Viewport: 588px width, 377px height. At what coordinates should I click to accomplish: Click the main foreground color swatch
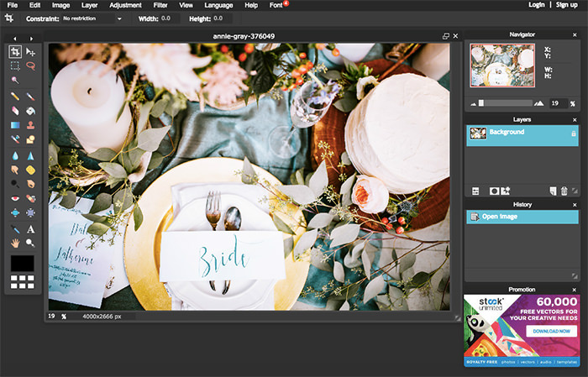(x=22, y=264)
